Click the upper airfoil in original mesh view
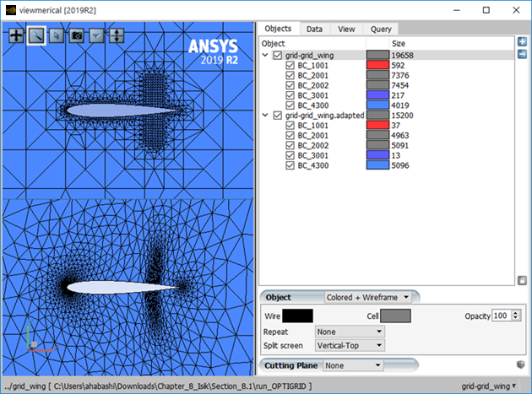 [121, 111]
